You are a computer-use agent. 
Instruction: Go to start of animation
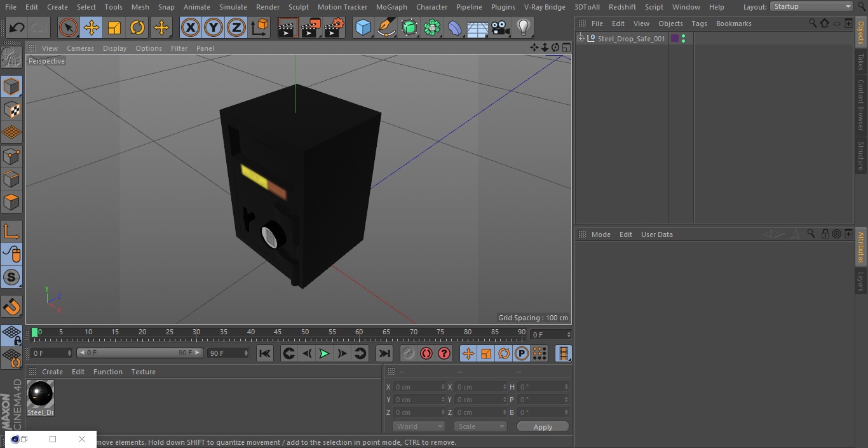(x=265, y=353)
